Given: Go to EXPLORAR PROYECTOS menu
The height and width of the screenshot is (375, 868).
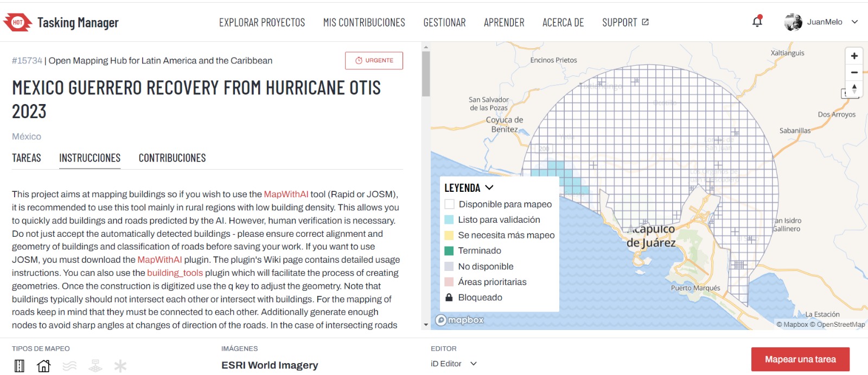Looking at the screenshot, I should coord(262,23).
